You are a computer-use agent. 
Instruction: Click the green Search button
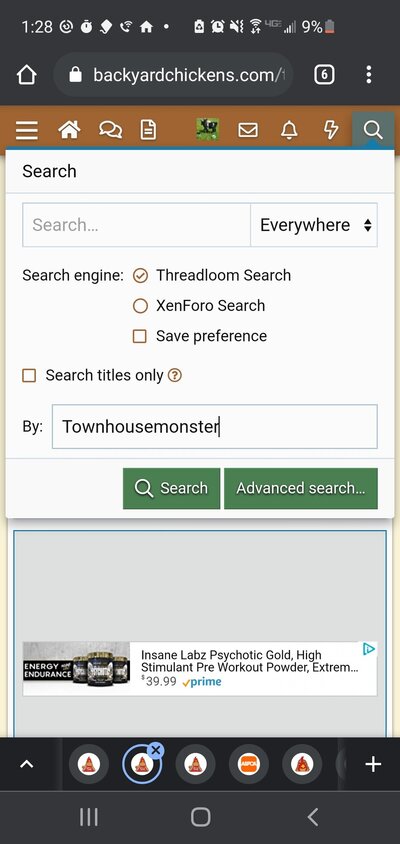click(x=171, y=488)
